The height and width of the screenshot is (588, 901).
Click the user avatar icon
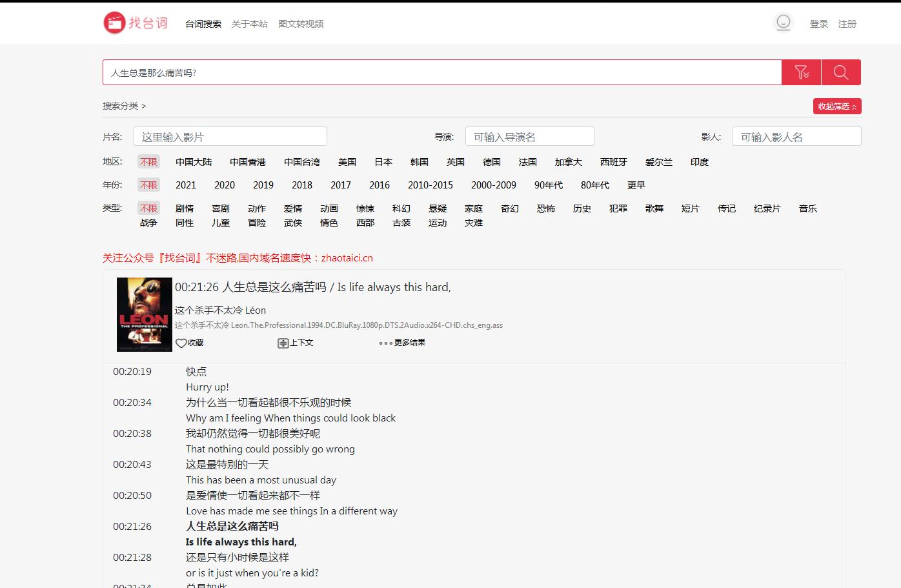783,22
